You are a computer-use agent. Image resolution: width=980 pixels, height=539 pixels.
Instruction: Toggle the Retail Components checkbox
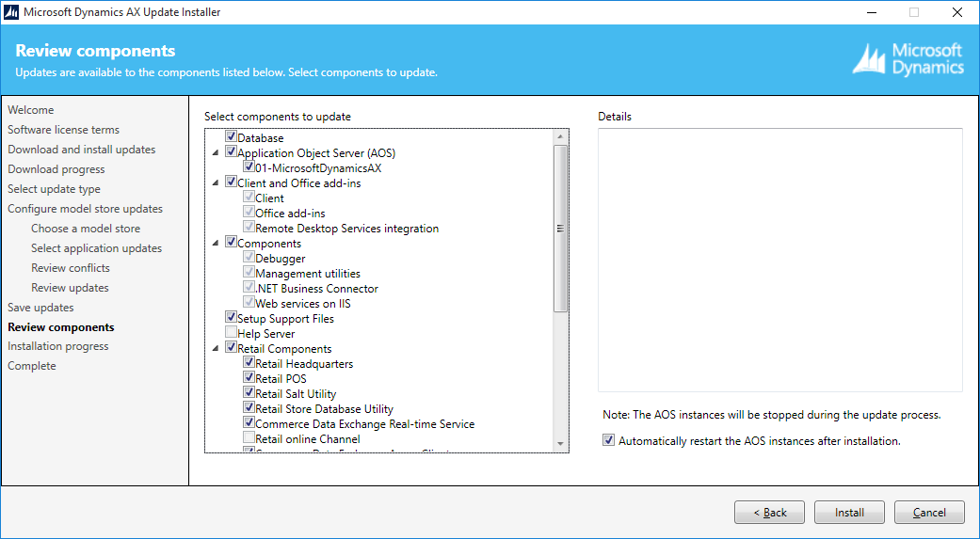pyautogui.click(x=231, y=347)
